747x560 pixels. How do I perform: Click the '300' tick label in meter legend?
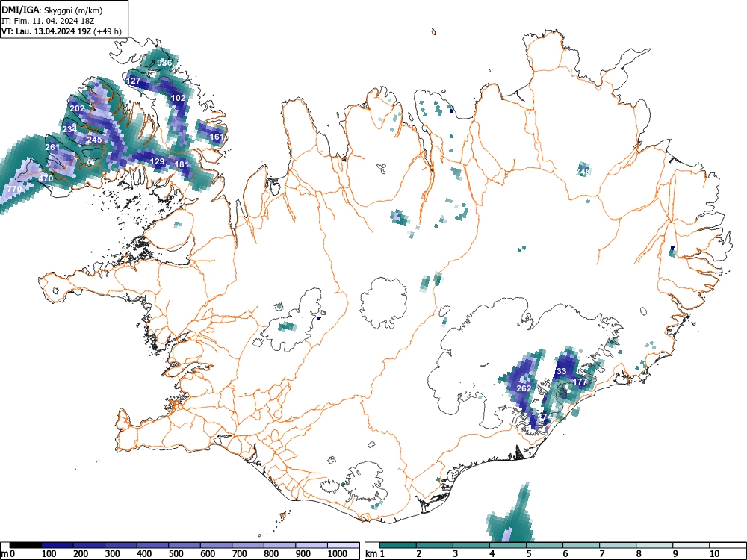(x=113, y=554)
